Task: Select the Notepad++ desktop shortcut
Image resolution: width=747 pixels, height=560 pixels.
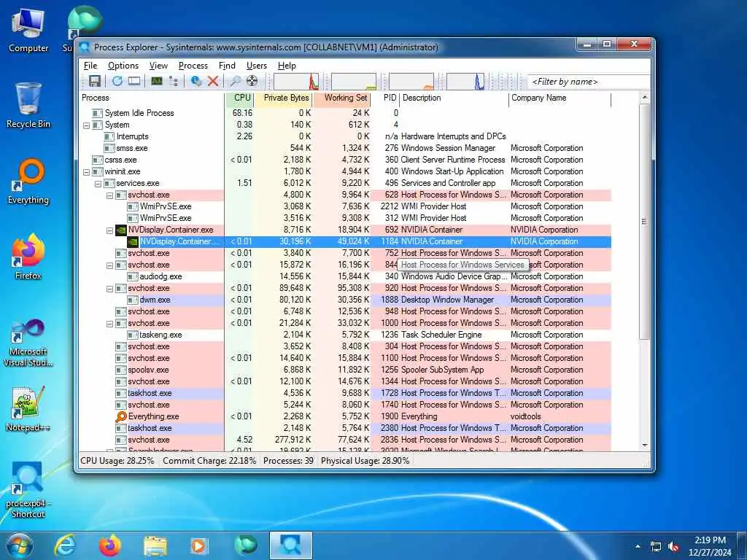Action: (x=28, y=408)
